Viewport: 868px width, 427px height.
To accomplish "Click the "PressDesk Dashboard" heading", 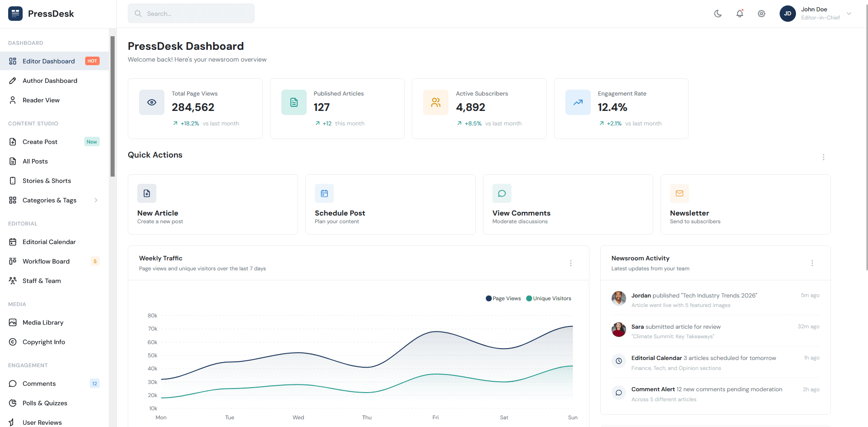I will tap(186, 46).
